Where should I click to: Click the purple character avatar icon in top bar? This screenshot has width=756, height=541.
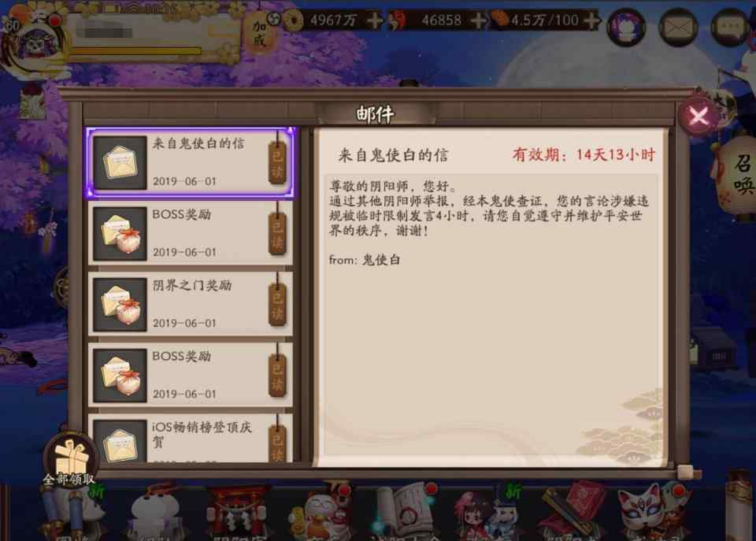point(626,28)
